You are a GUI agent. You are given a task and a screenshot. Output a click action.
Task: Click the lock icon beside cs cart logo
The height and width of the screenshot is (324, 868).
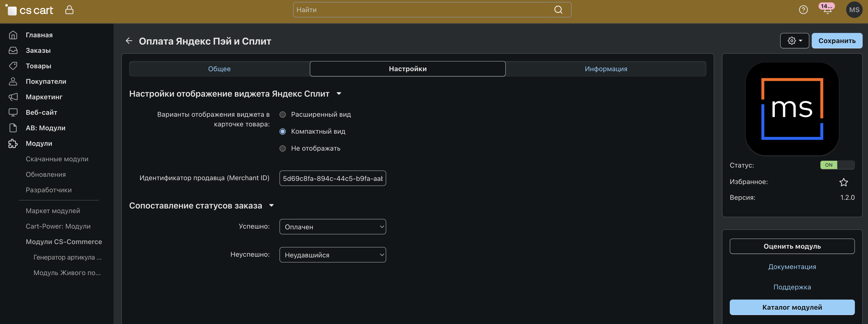[x=69, y=10]
